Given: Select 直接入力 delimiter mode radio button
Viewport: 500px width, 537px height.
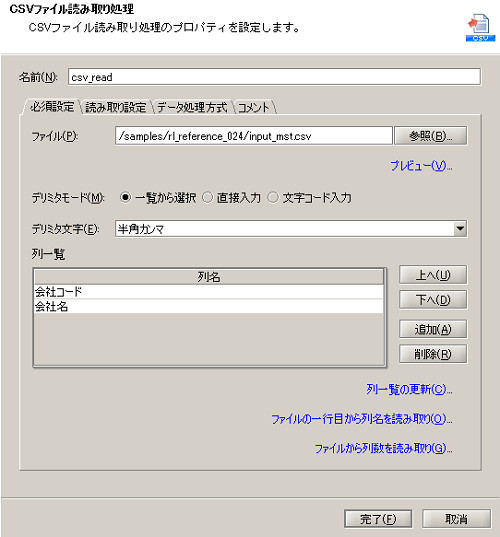Looking at the screenshot, I should click(208, 198).
